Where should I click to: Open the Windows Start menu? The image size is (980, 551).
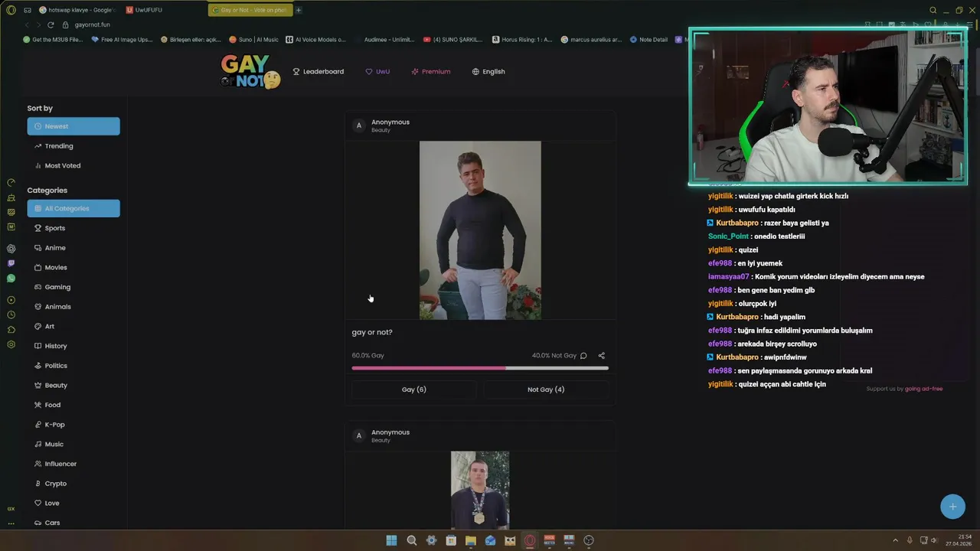(391, 540)
